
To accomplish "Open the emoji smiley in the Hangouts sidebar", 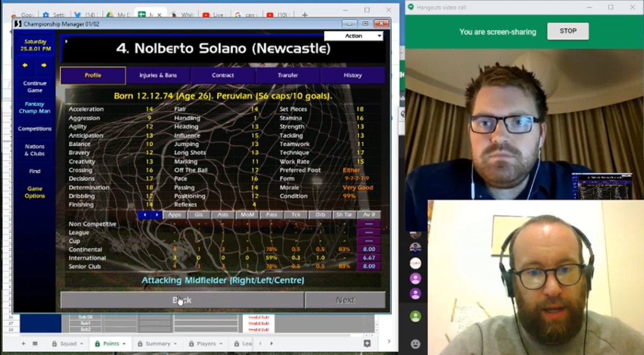I will click(x=415, y=344).
